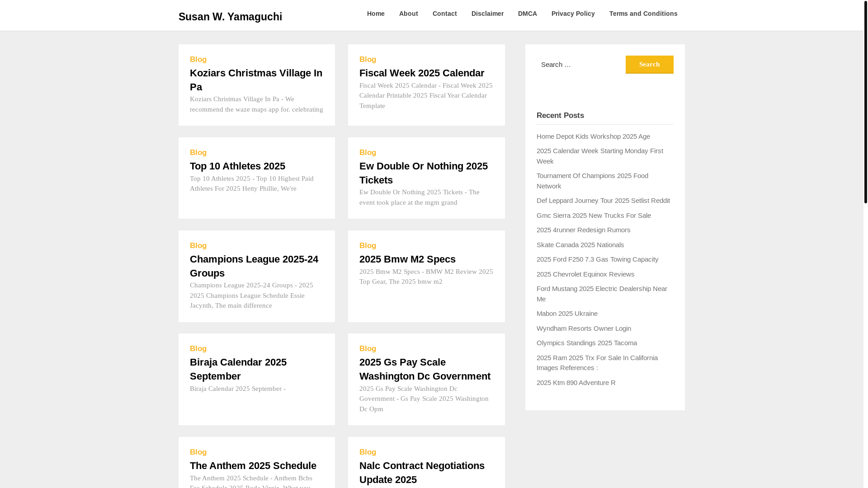This screenshot has height=488, width=868.
Task: Click Blog category above Champions League 2025-24
Action: coord(198,245)
